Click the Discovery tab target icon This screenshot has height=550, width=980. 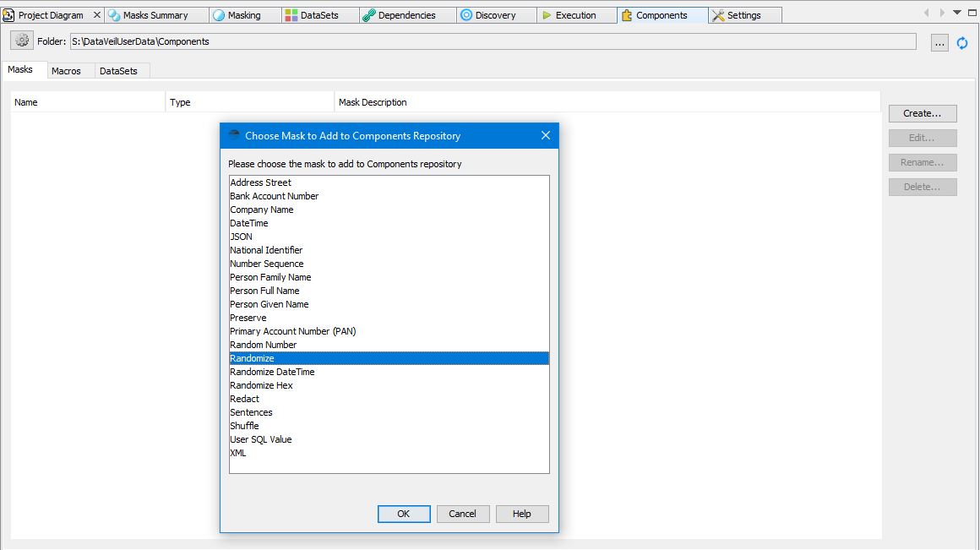pos(466,15)
